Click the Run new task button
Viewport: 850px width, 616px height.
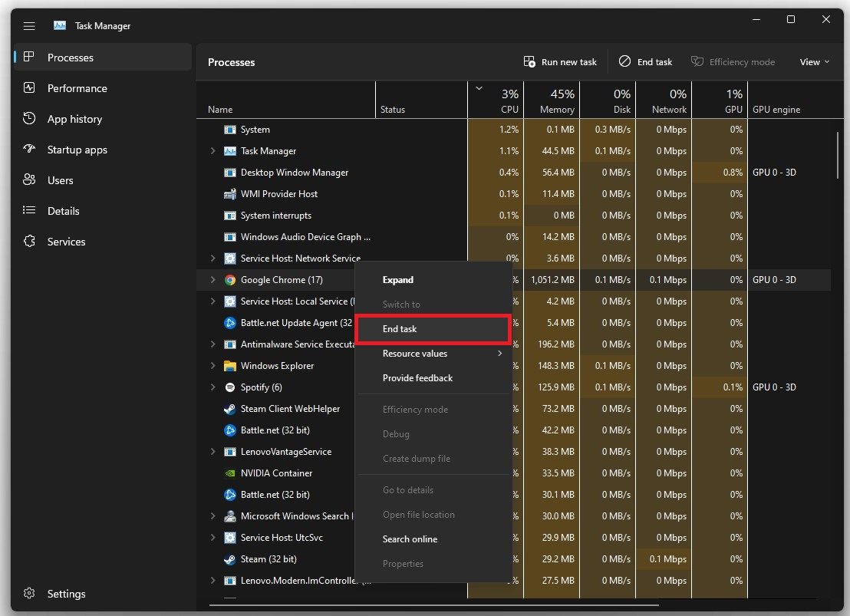(560, 62)
